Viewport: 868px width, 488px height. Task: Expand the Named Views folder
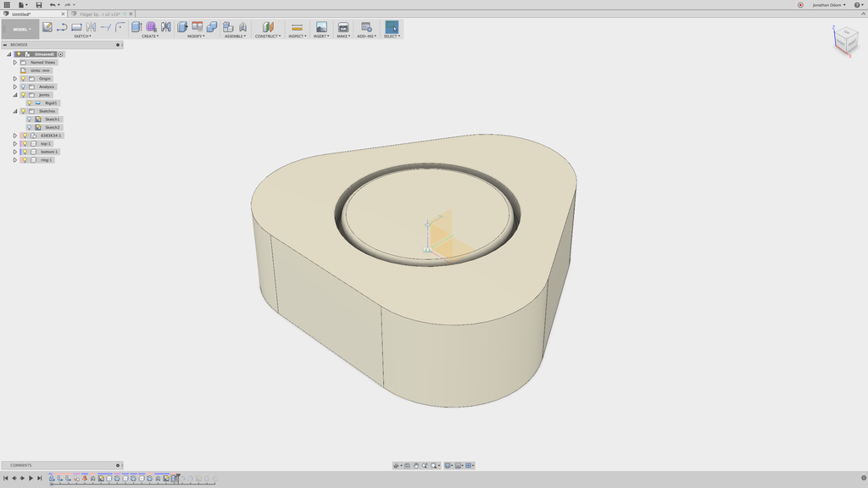15,63
